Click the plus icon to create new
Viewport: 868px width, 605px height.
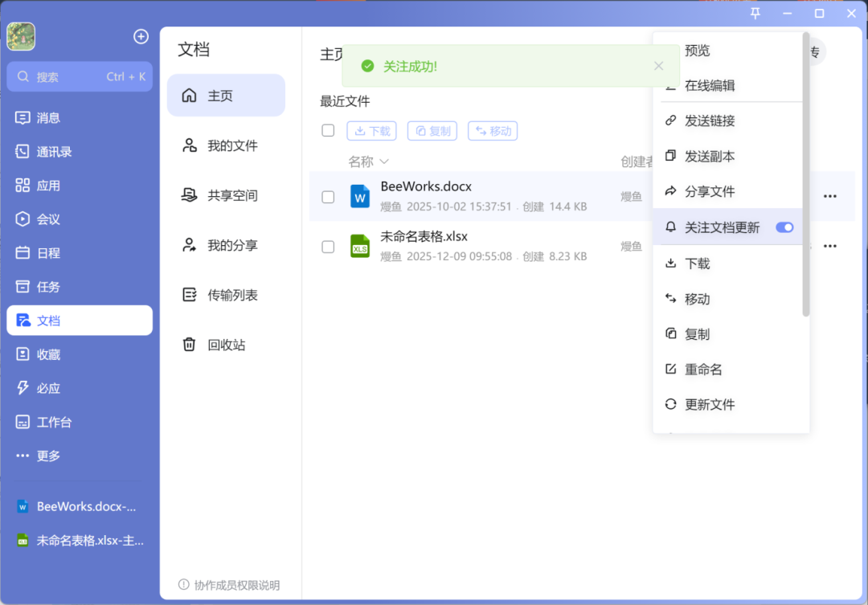pyautogui.click(x=141, y=36)
